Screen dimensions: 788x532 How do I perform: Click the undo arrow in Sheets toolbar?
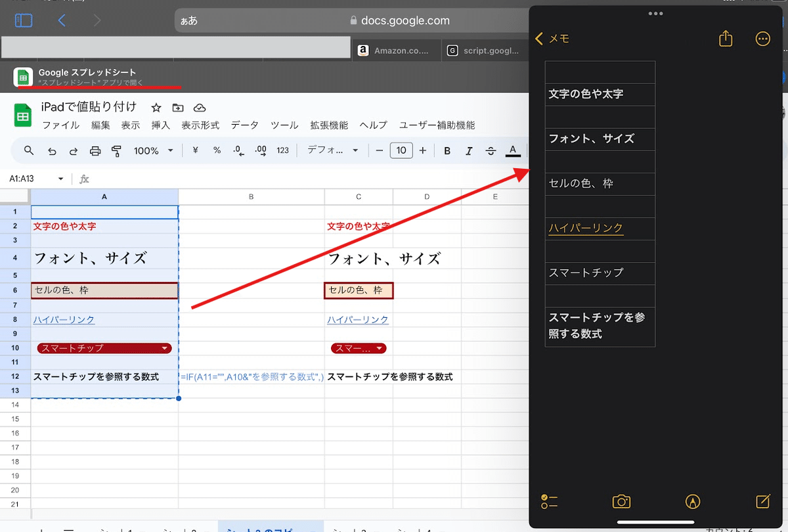[x=52, y=151]
